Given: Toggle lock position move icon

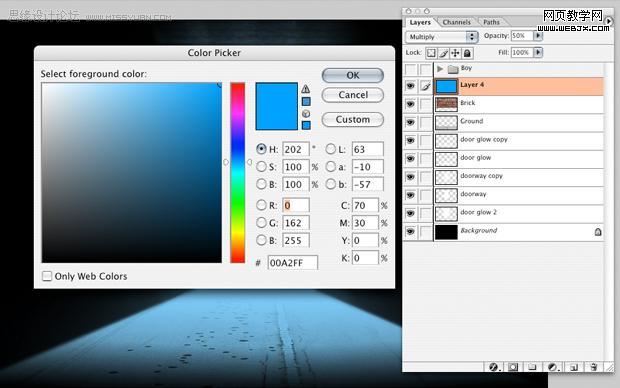Looking at the screenshot, I should [455, 53].
